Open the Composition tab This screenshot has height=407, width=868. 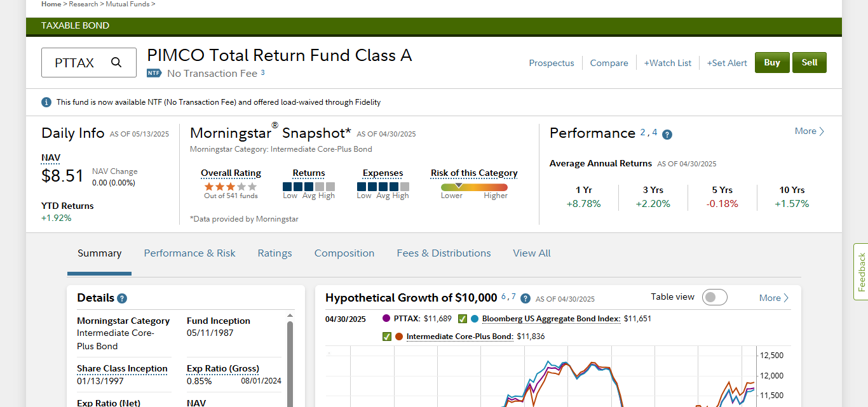click(344, 253)
